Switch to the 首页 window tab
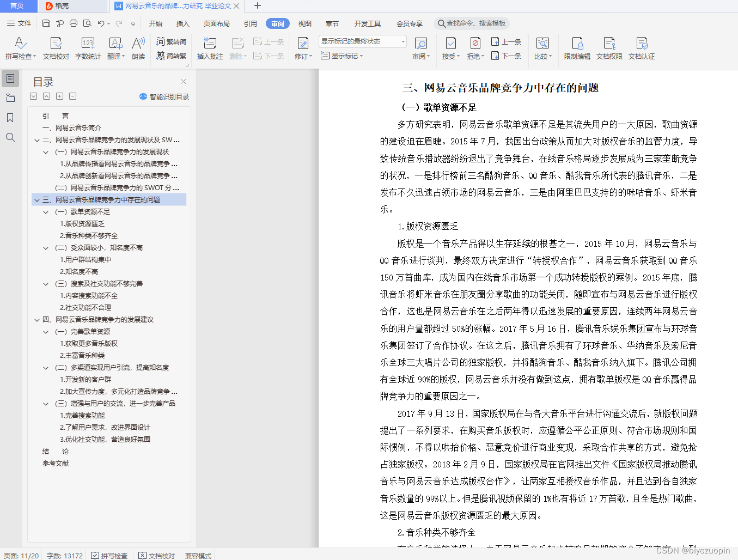 [17, 6]
